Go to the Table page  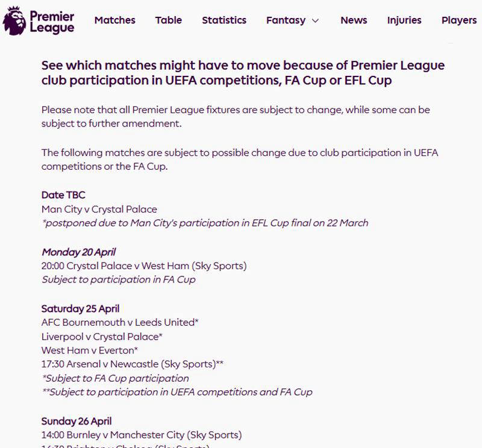click(x=169, y=20)
